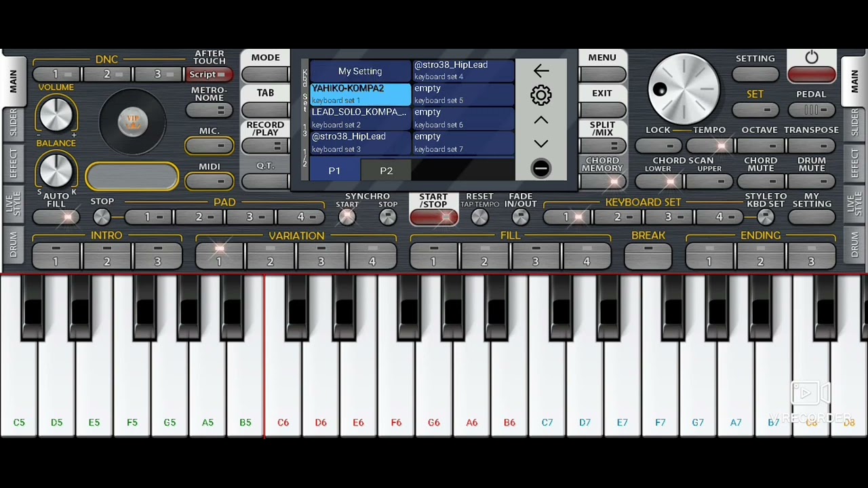The width and height of the screenshot is (868, 488).
Task: Toggle the MIDI button
Action: click(209, 181)
